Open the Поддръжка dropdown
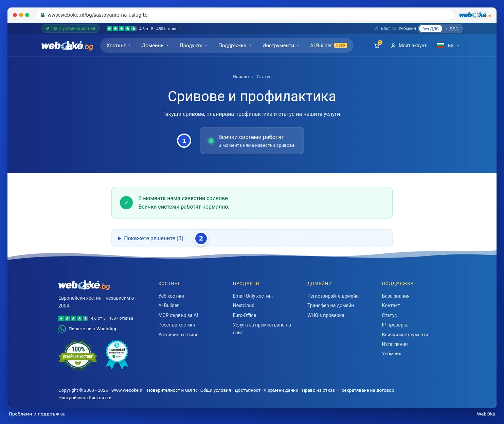This screenshot has width=504, height=424. click(x=235, y=46)
